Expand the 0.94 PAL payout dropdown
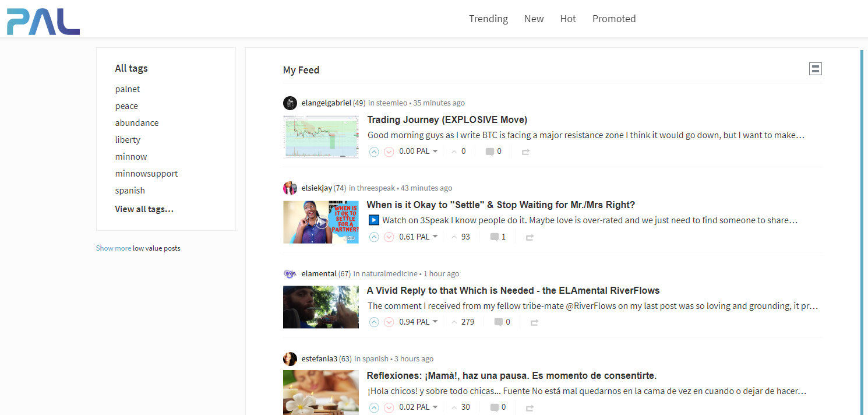Screen dimensions: 868x415 tap(418, 322)
